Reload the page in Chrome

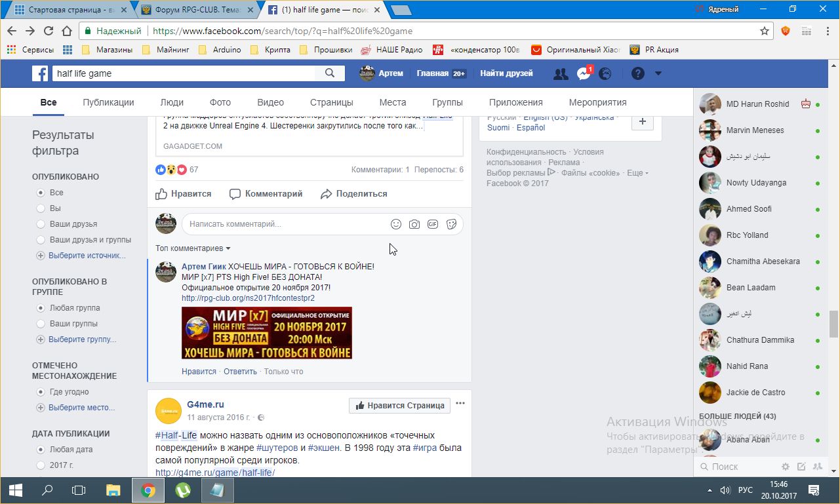point(48,31)
